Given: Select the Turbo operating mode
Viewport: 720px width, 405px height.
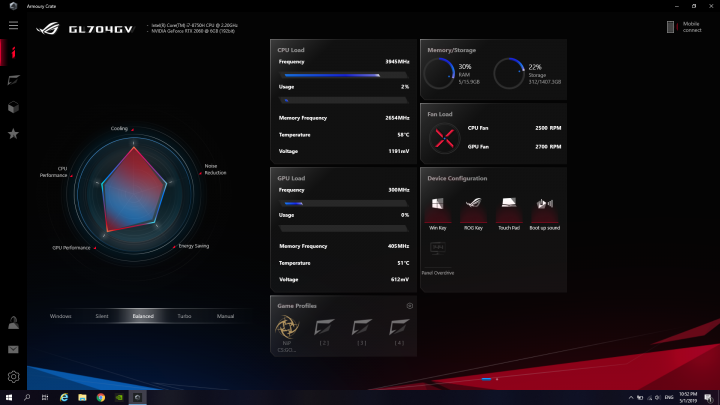Looking at the screenshot, I should pos(184,316).
